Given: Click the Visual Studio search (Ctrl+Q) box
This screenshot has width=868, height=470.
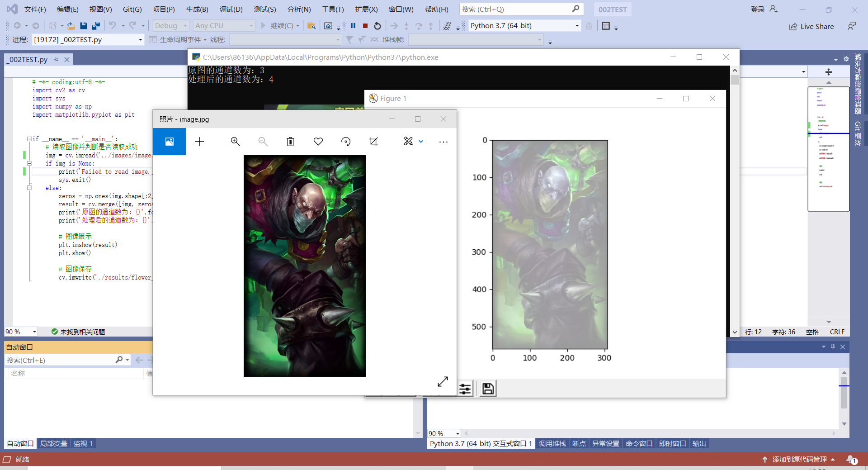Looking at the screenshot, I should (x=521, y=9).
